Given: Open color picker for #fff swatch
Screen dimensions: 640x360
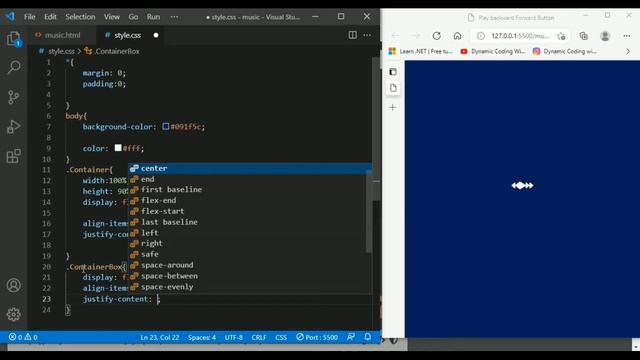Looking at the screenshot, I should [x=118, y=147].
